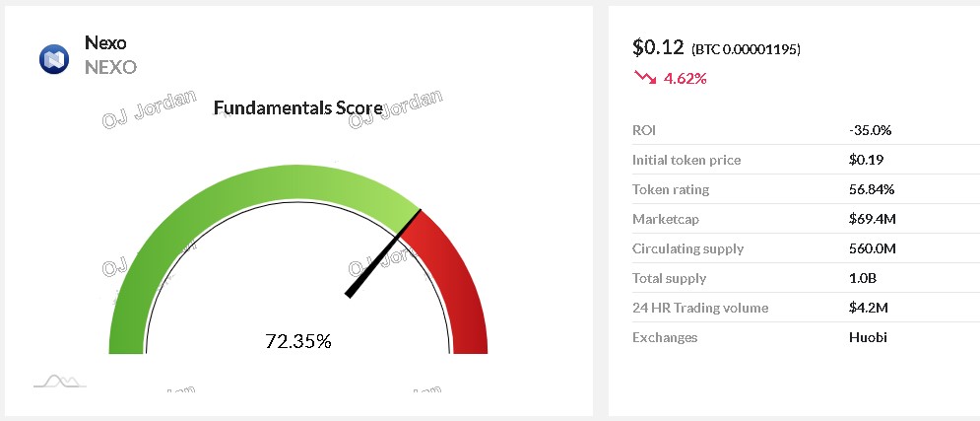Click the BTC 0.00001195 price text
The height and width of the screenshot is (421, 980).
tap(744, 48)
